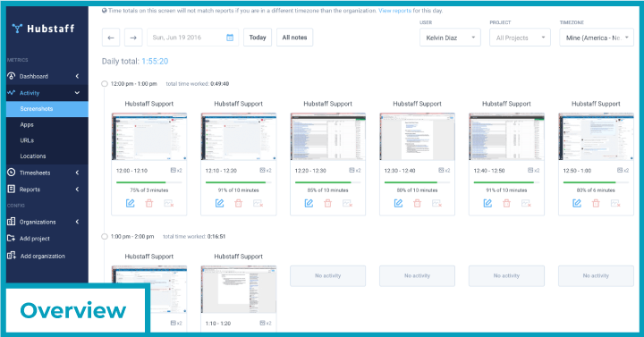Image resolution: width=644 pixels, height=337 pixels.
Task: Open the Timezone dropdown
Action: pos(597,38)
